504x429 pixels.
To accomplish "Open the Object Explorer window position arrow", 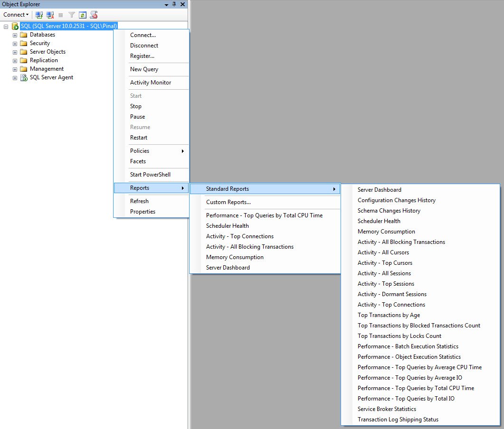I will [167, 5].
